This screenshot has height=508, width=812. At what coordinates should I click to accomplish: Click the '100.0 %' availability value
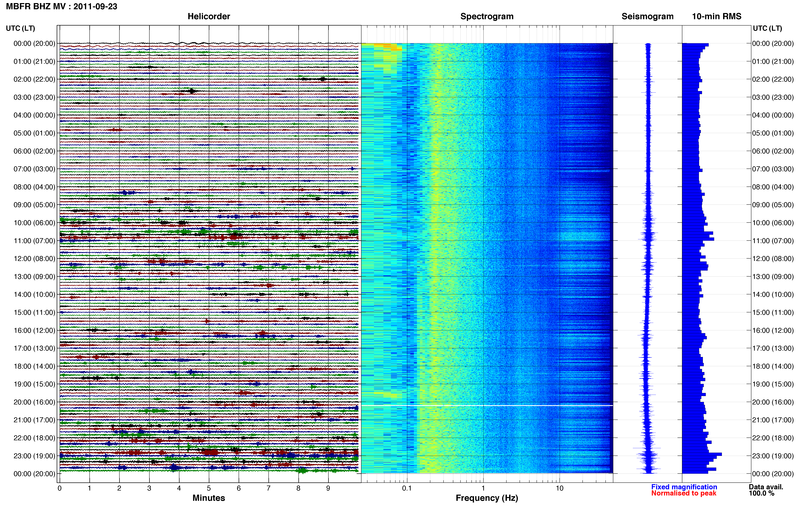(x=762, y=493)
